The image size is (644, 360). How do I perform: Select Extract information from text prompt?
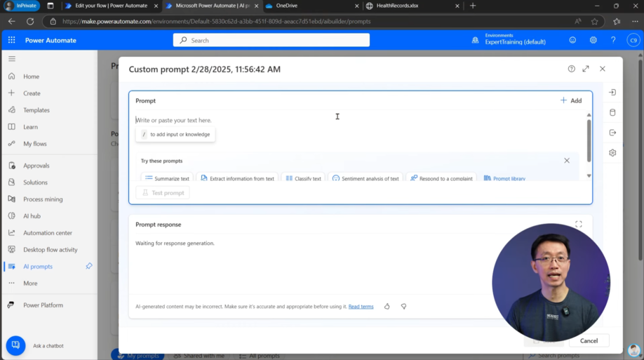237,178
